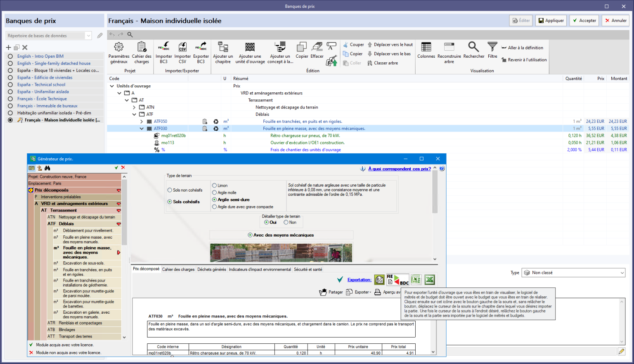This screenshot has height=364, width=634.
Task: Click the price tags with green arrow icon
Action: click(331, 61)
